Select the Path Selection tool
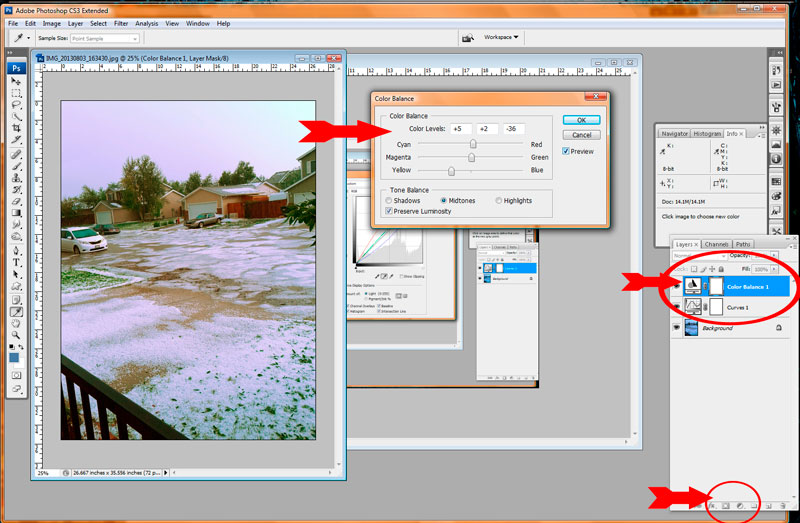 16,275
